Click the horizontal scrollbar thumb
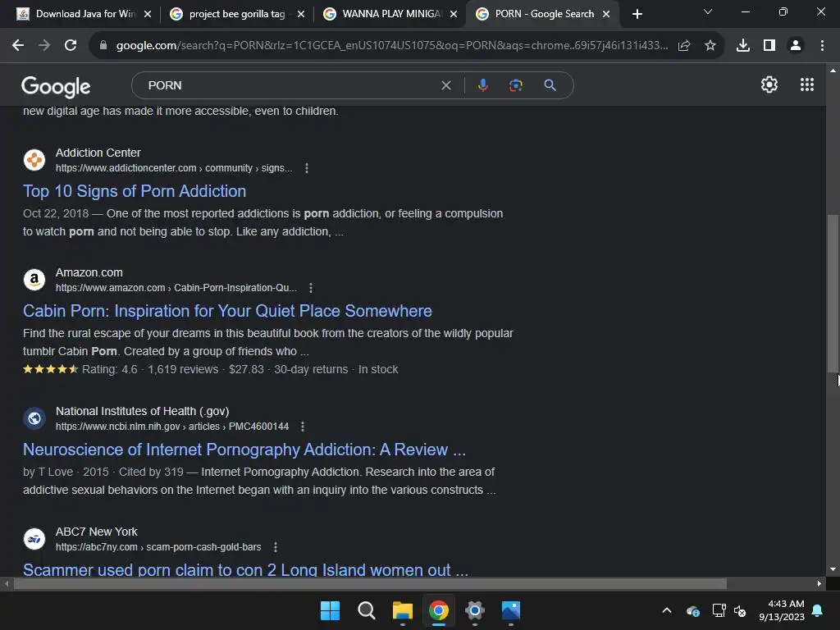Image resolution: width=840 pixels, height=630 pixels. 370,584
